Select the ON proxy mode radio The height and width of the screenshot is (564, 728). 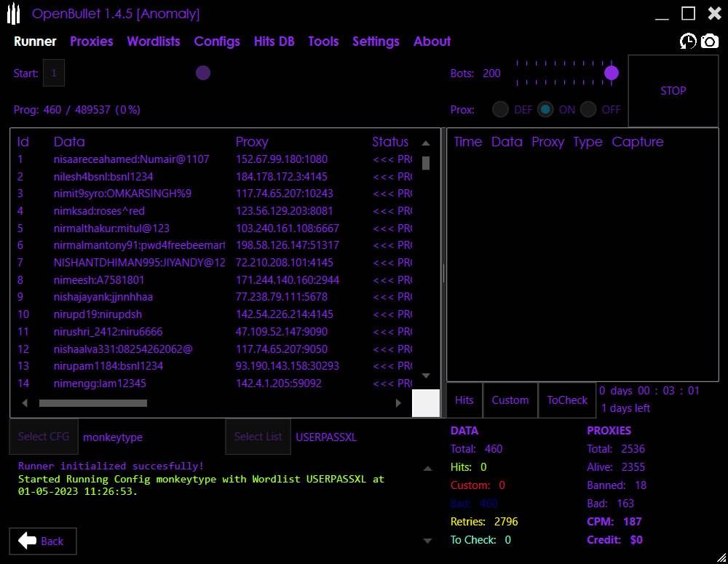[x=545, y=110]
